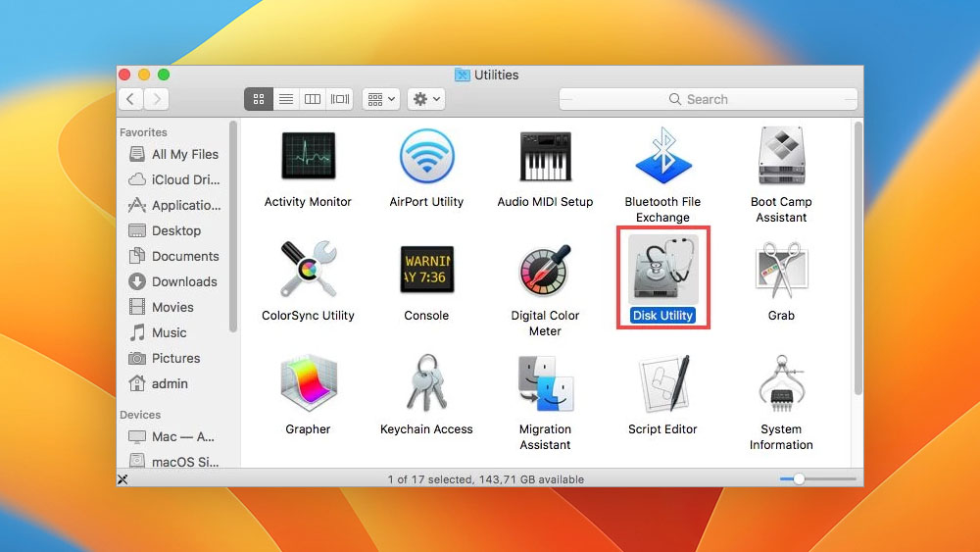This screenshot has height=552, width=980.
Task: Click the file area vertical scrollbar
Action: [x=858, y=258]
